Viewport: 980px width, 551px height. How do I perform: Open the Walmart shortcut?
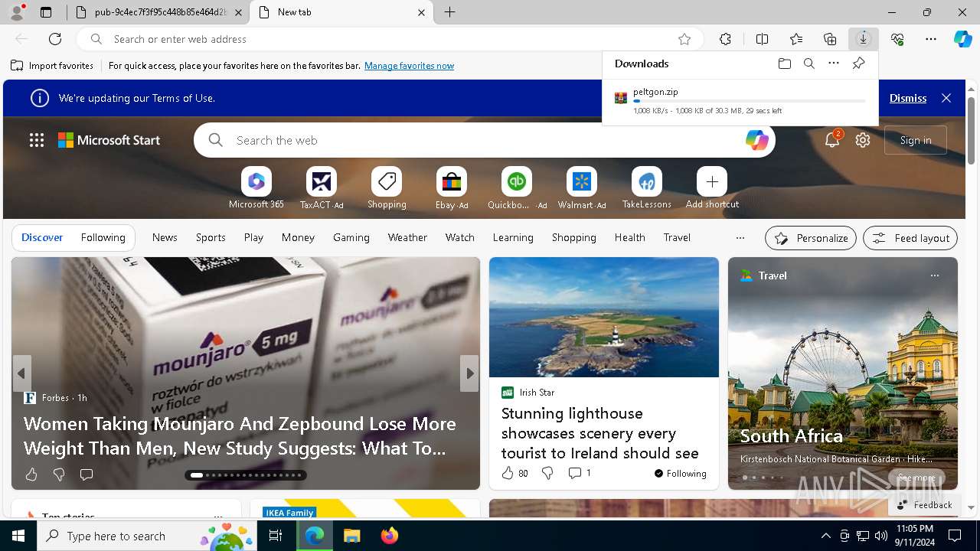[582, 188]
